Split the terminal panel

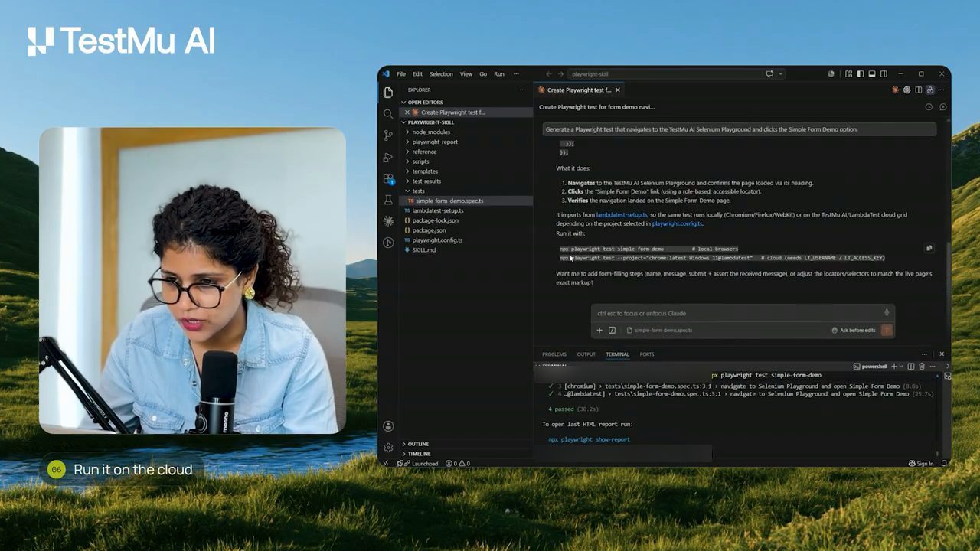(x=910, y=367)
